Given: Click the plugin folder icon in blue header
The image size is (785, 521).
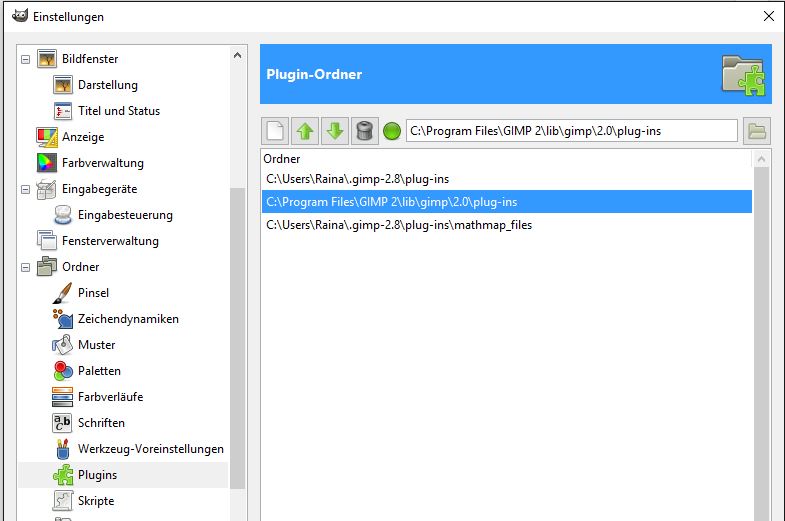Looking at the screenshot, I should (743, 75).
